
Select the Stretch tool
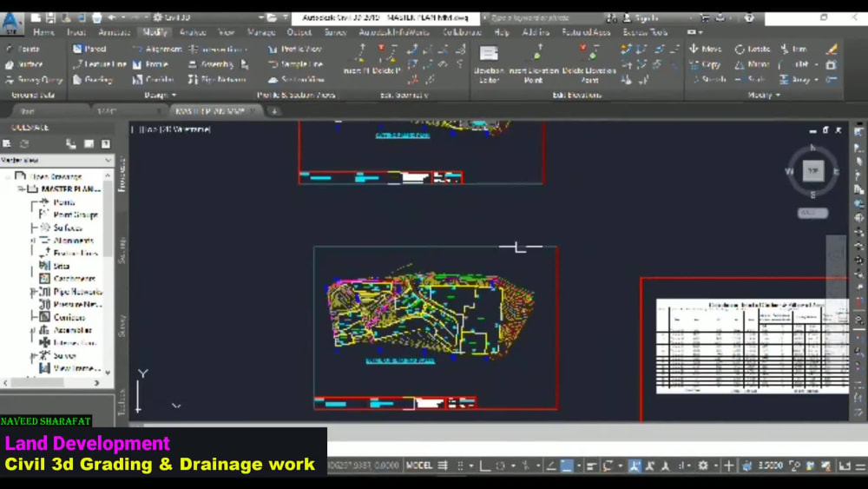coord(708,80)
